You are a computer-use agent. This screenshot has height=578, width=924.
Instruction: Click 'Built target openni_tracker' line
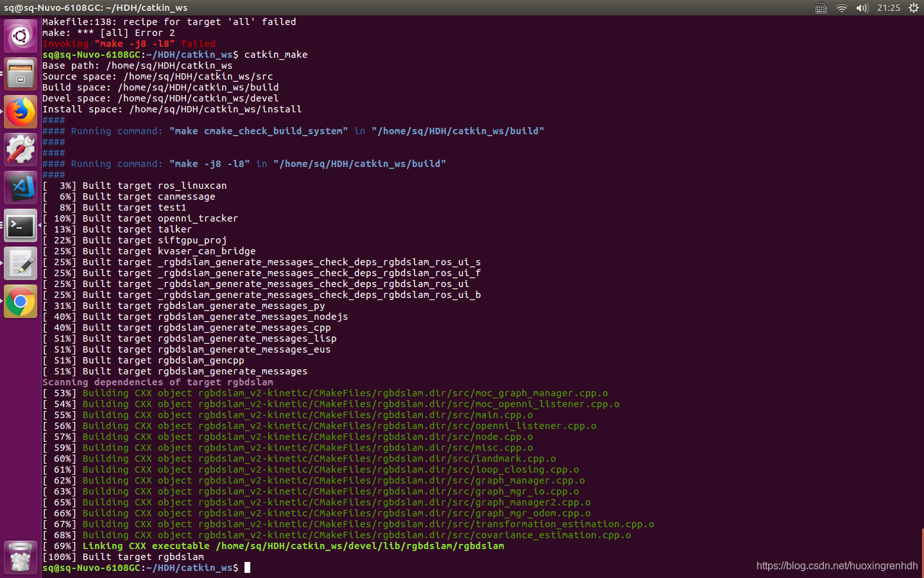141,218
